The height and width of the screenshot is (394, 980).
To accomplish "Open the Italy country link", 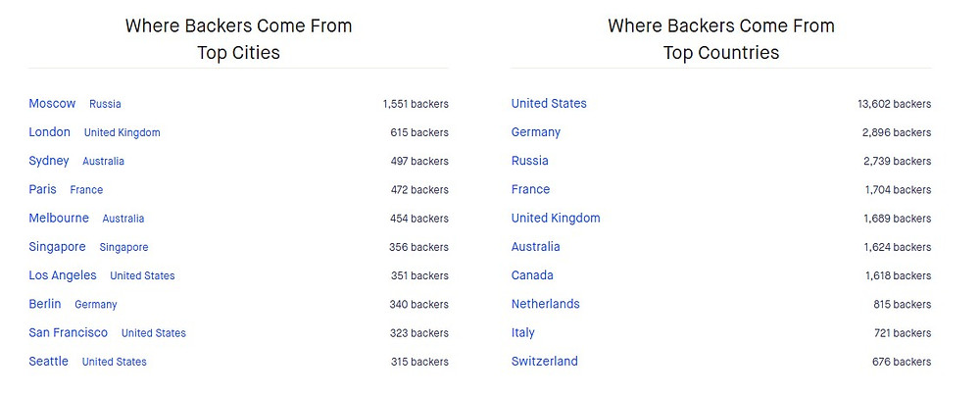I will point(522,332).
